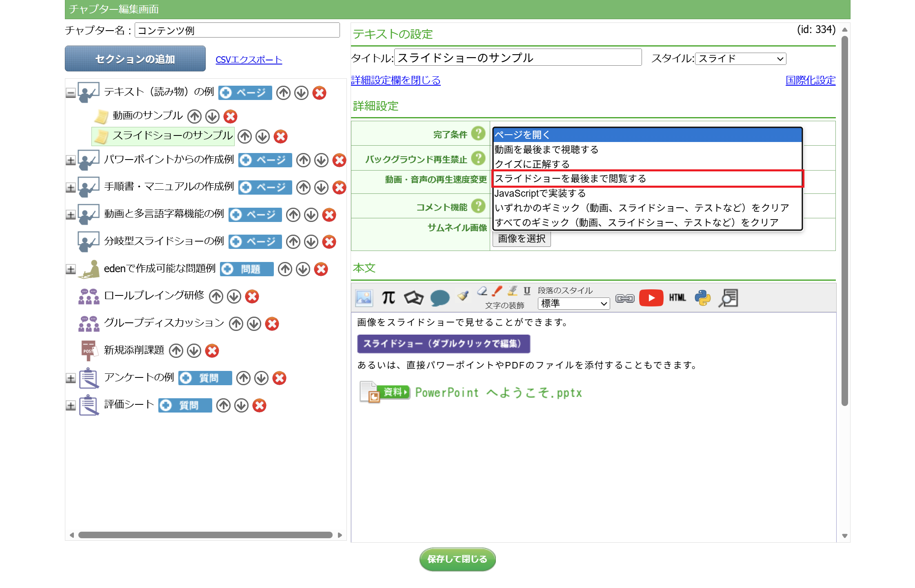The height and width of the screenshot is (588, 915).
Task: Insert Python code with the Python icon
Action: click(703, 298)
